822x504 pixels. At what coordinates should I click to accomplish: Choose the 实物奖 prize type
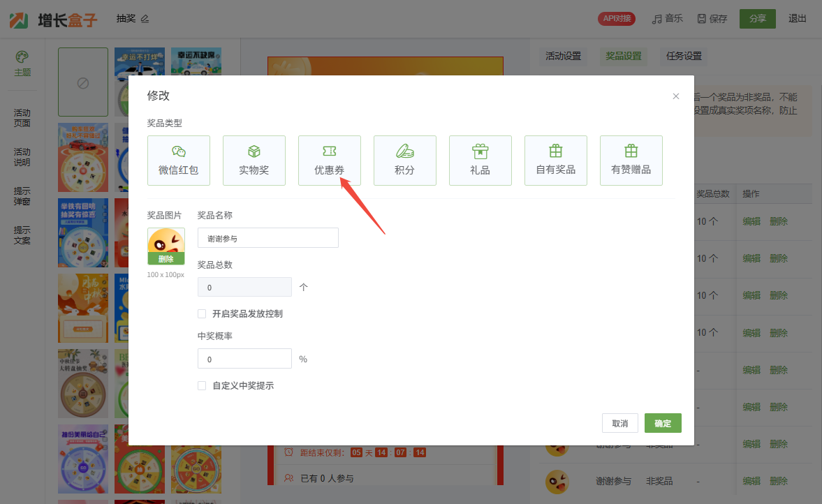click(x=254, y=161)
